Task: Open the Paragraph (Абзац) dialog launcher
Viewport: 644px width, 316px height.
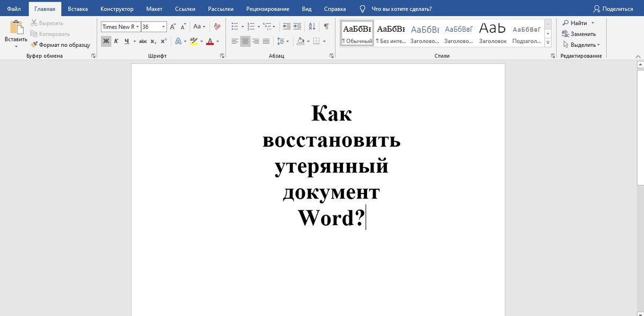Action: click(x=332, y=56)
